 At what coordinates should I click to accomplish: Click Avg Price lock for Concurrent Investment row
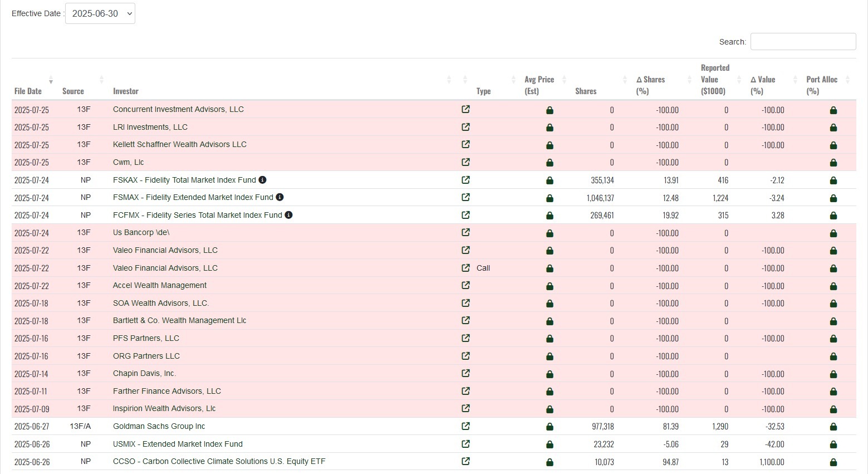tap(550, 110)
